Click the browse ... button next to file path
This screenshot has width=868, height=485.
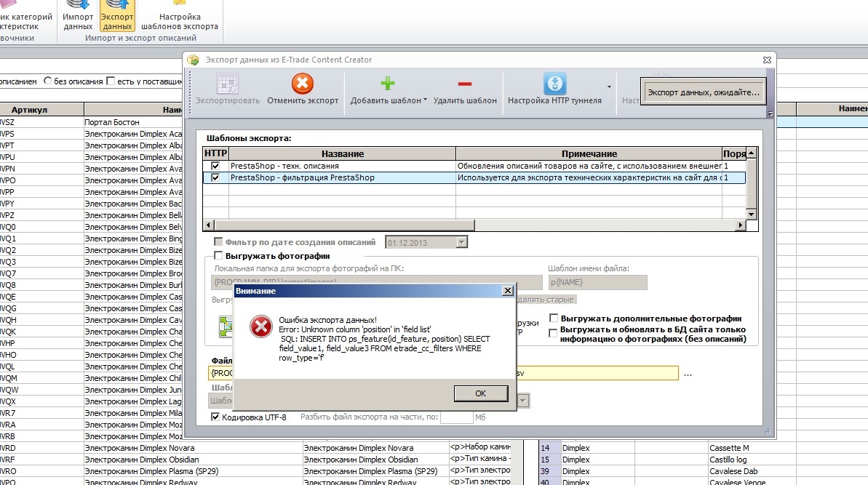pyautogui.click(x=688, y=373)
